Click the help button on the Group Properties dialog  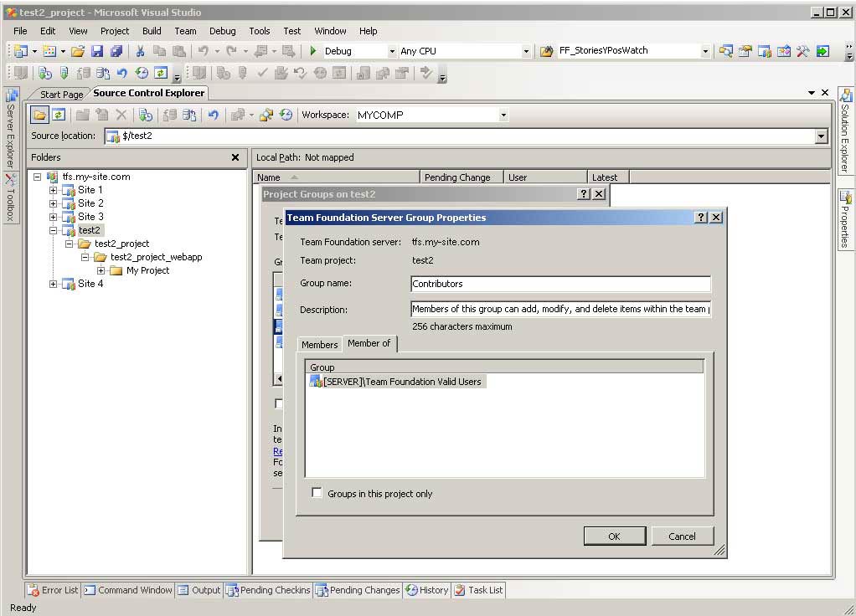702,217
